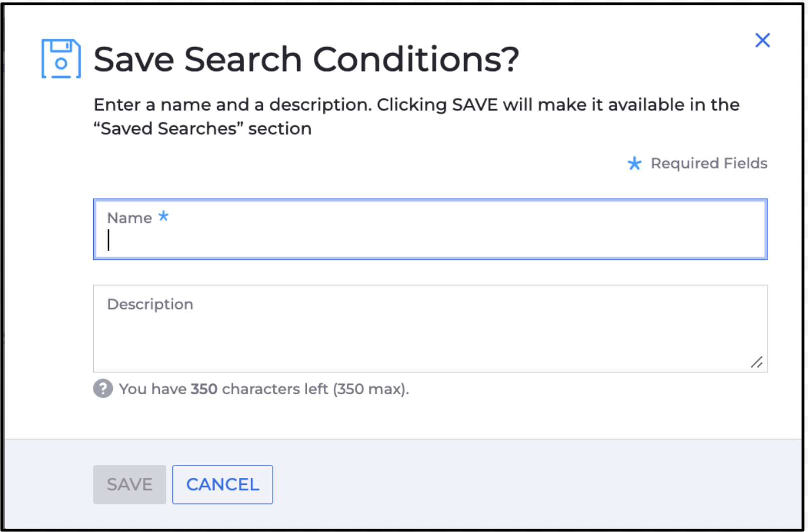The image size is (808, 532).
Task: Click the Description box resize handle
Action: [756, 362]
